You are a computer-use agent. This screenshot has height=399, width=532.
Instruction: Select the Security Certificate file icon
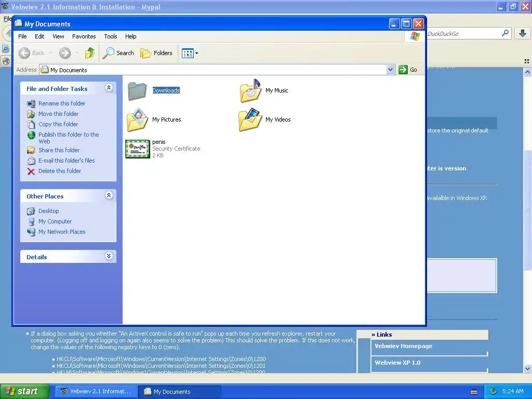coord(137,149)
